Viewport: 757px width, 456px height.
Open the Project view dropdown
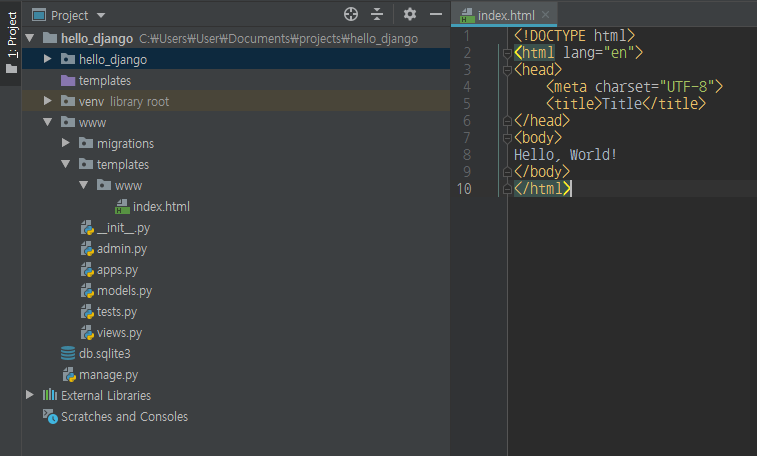(x=101, y=15)
